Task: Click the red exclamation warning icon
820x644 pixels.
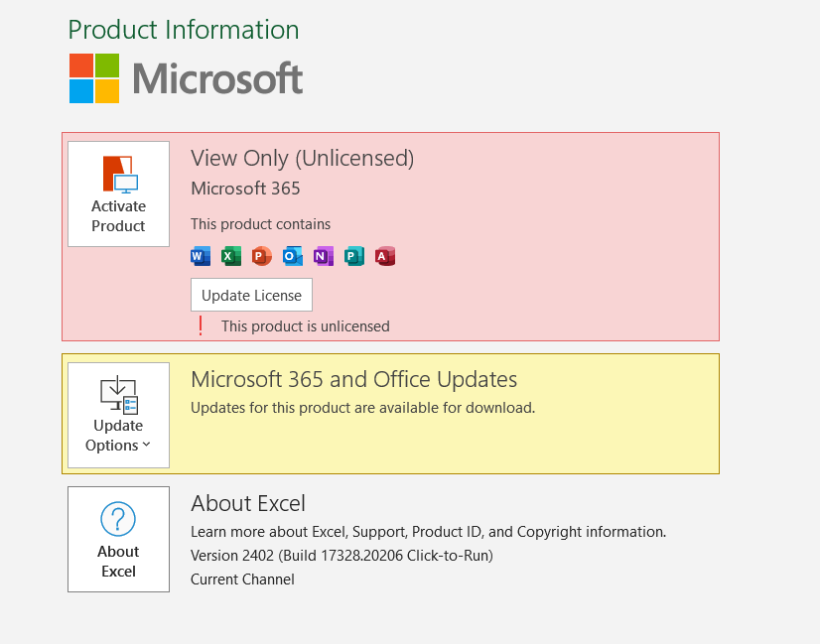Action: coord(201,326)
